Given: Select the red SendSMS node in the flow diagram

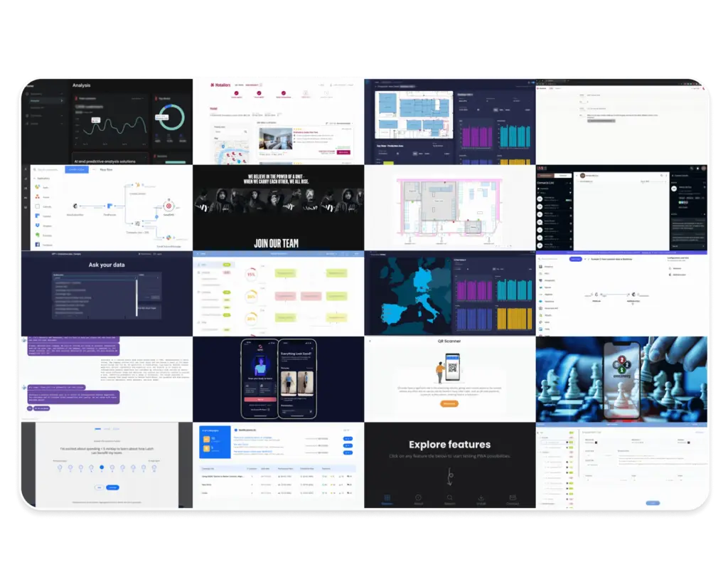Looking at the screenshot, I should pos(168,206).
